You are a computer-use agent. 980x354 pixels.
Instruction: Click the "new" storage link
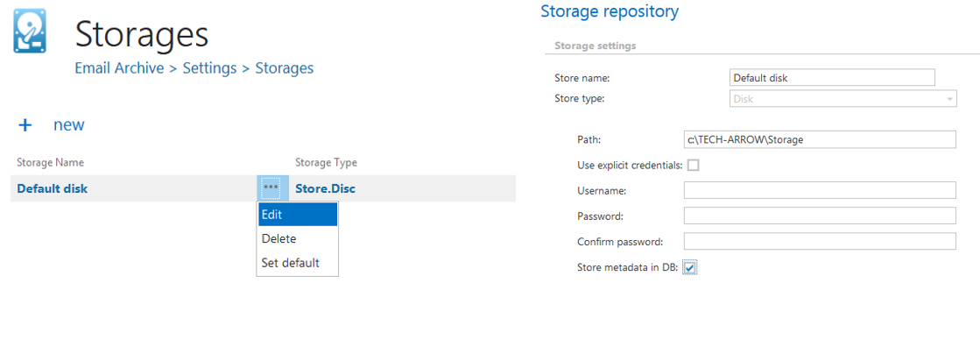[68, 125]
